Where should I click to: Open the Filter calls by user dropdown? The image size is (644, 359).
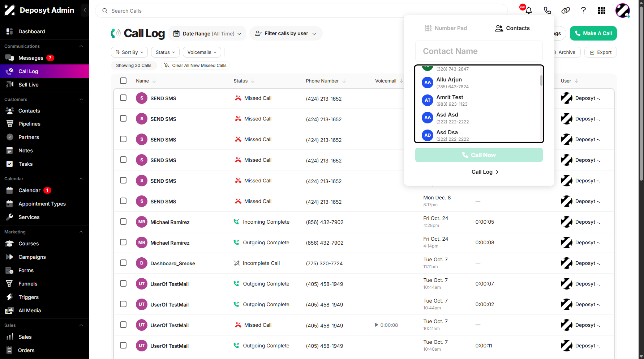[x=286, y=33]
